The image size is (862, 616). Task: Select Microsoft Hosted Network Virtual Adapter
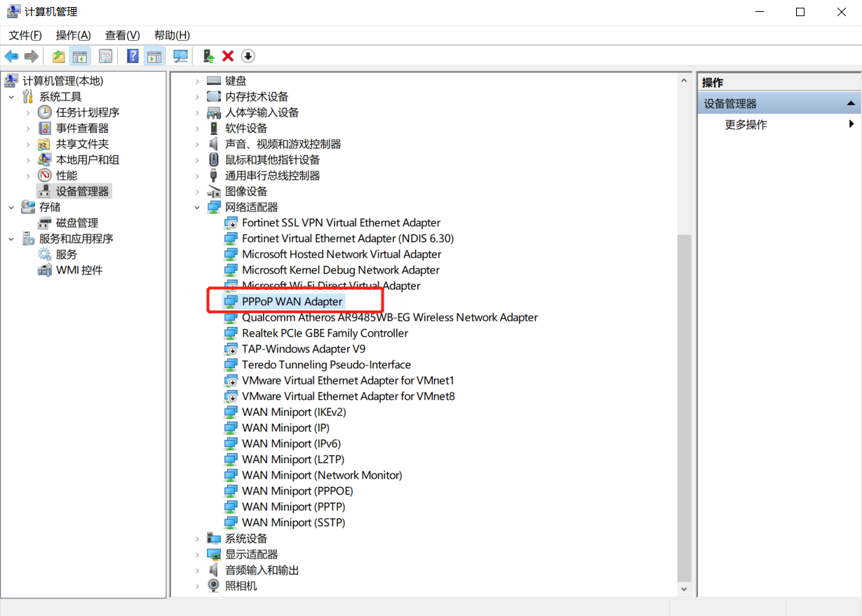click(x=342, y=254)
